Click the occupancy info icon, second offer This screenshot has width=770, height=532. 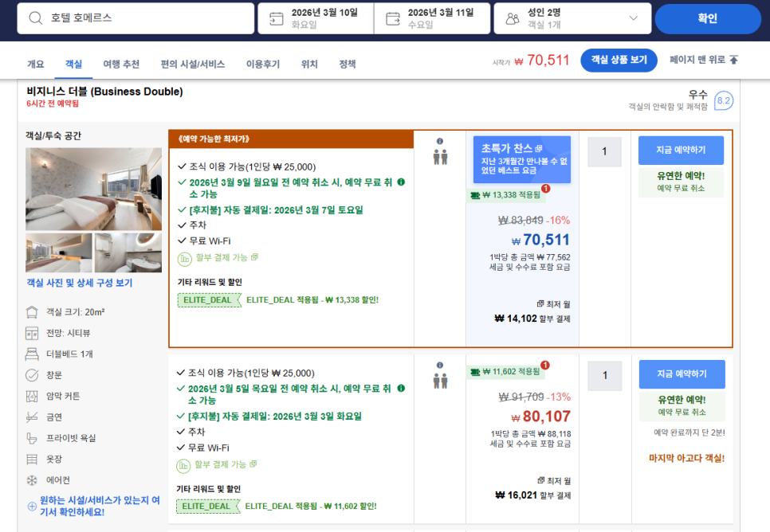[x=440, y=365]
